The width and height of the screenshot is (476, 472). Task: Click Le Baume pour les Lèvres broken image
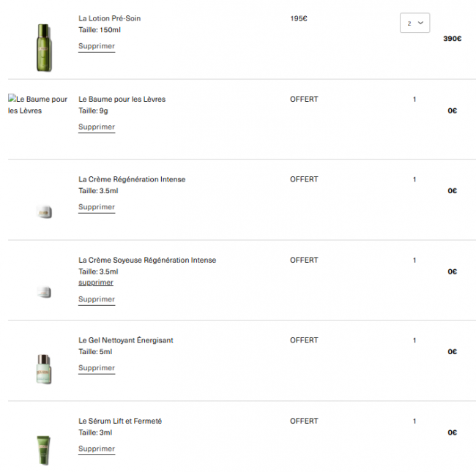click(38, 105)
